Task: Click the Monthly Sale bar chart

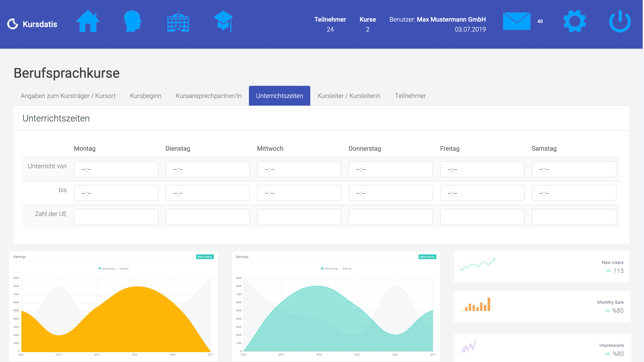Action: pyautogui.click(x=476, y=304)
